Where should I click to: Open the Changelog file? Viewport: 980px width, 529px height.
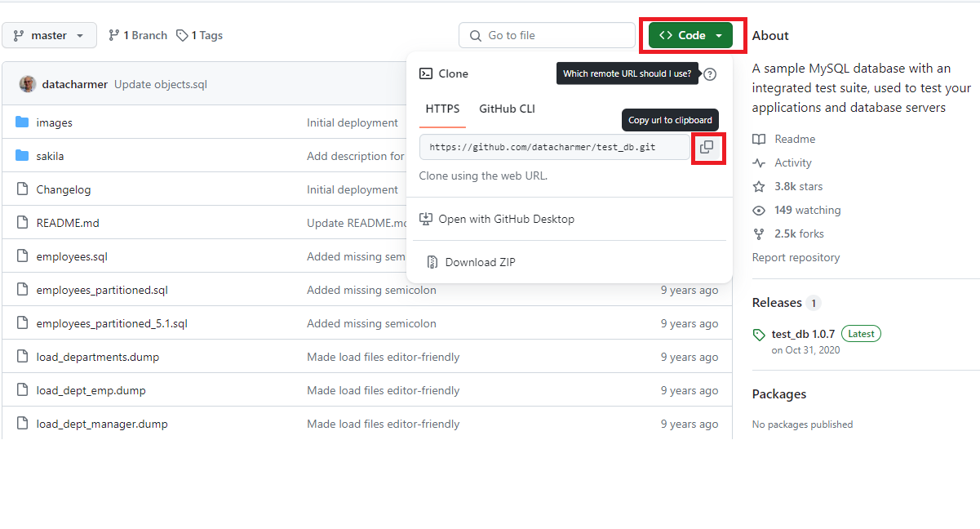coord(64,189)
